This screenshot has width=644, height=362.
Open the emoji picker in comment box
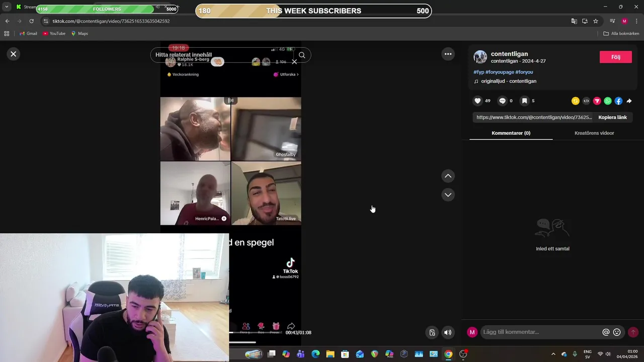click(617, 332)
